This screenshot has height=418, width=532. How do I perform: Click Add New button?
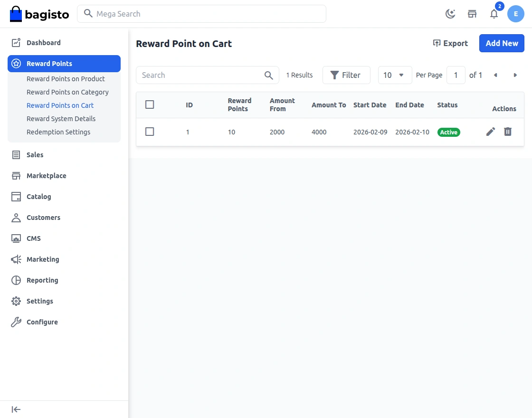pos(502,43)
